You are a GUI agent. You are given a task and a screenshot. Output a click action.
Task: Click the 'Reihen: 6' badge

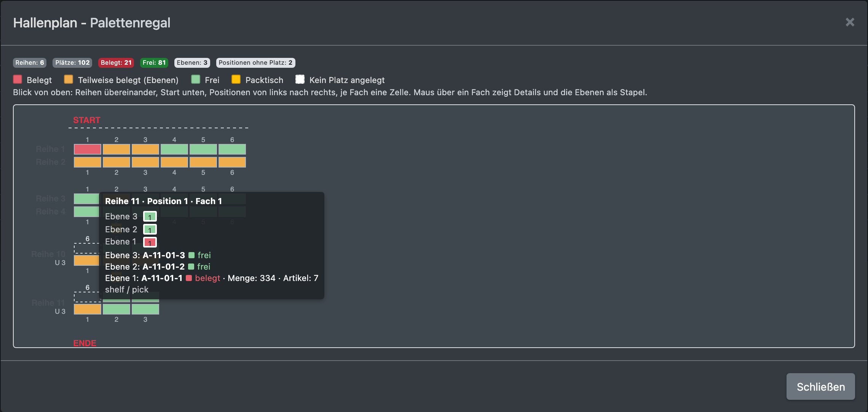coord(30,62)
